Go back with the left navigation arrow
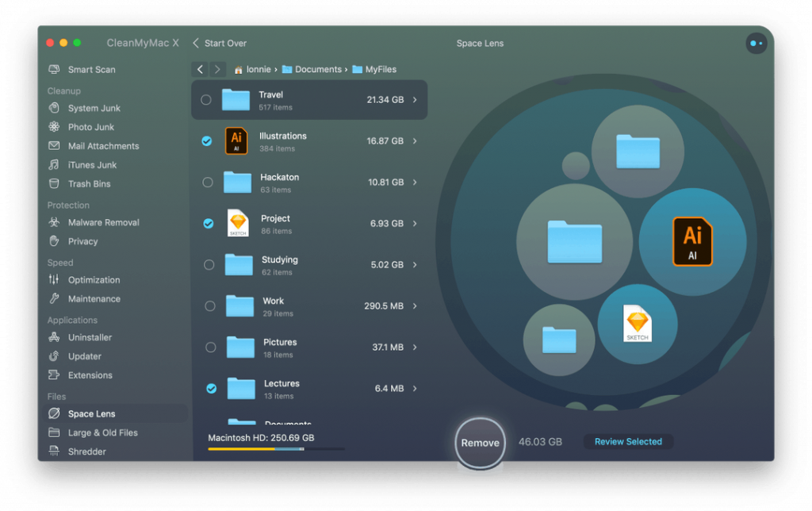The width and height of the screenshot is (812, 511). [200, 70]
